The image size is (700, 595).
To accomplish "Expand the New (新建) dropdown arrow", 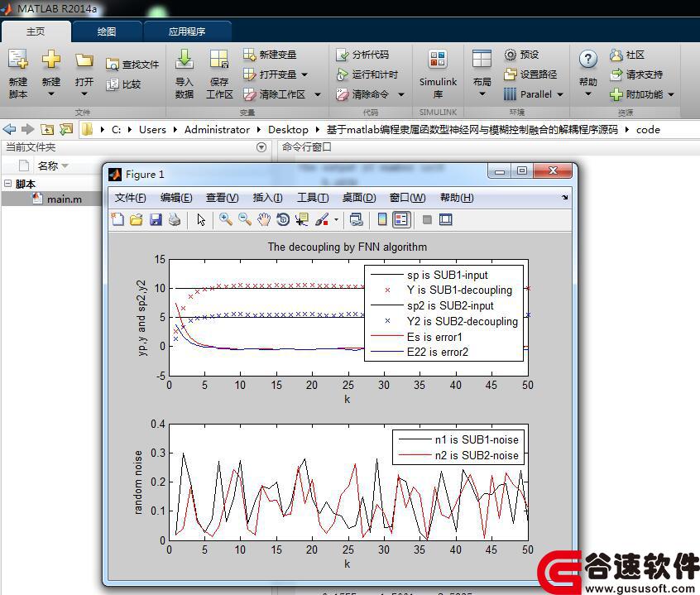I will tap(51, 94).
